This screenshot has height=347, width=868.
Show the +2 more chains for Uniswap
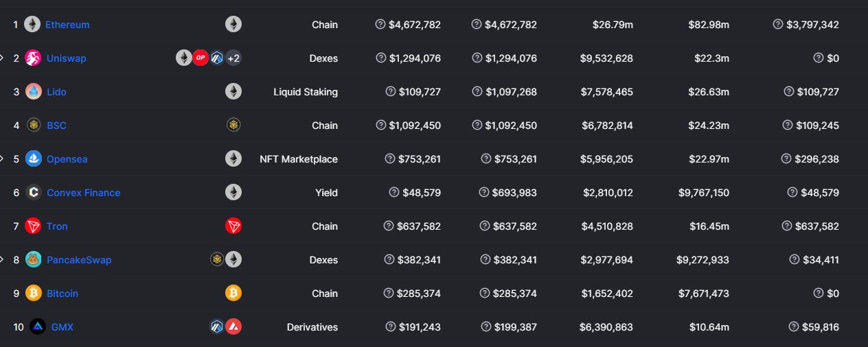[x=233, y=58]
